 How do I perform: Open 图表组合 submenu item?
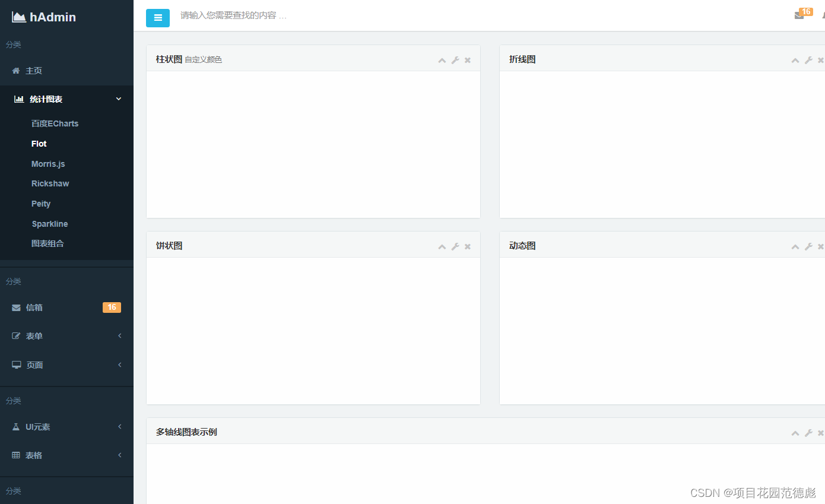pyautogui.click(x=47, y=243)
